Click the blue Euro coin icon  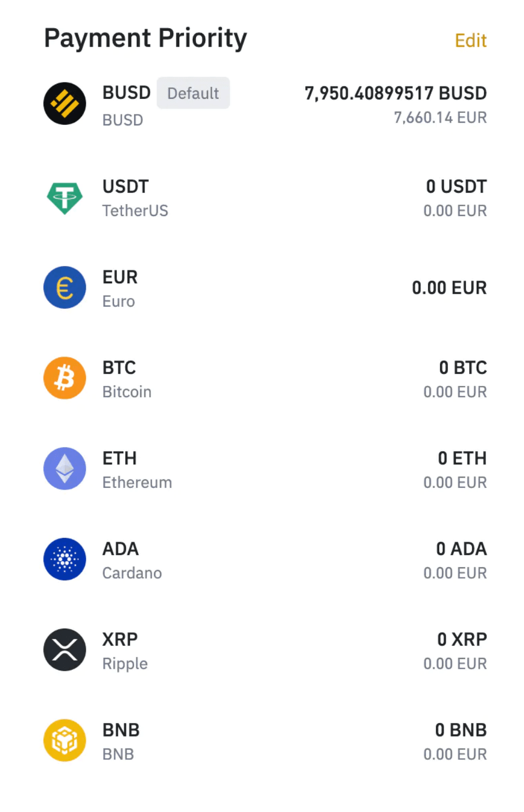pyautogui.click(x=65, y=288)
